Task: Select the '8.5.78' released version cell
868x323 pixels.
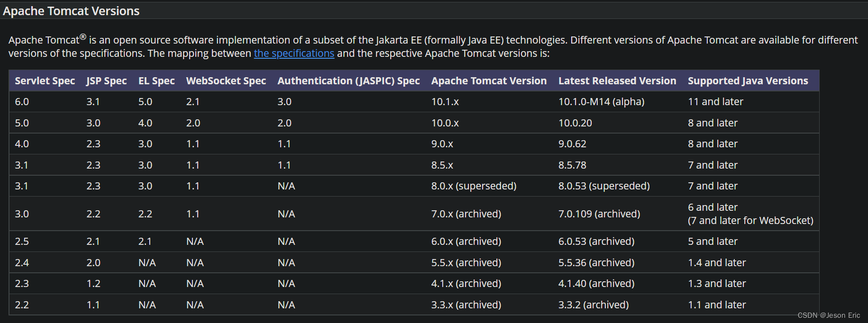Action: click(572, 165)
